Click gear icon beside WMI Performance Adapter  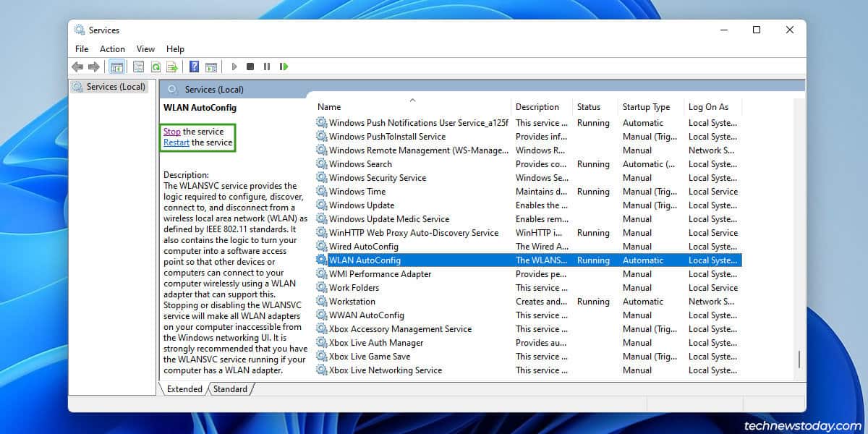point(322,274)
